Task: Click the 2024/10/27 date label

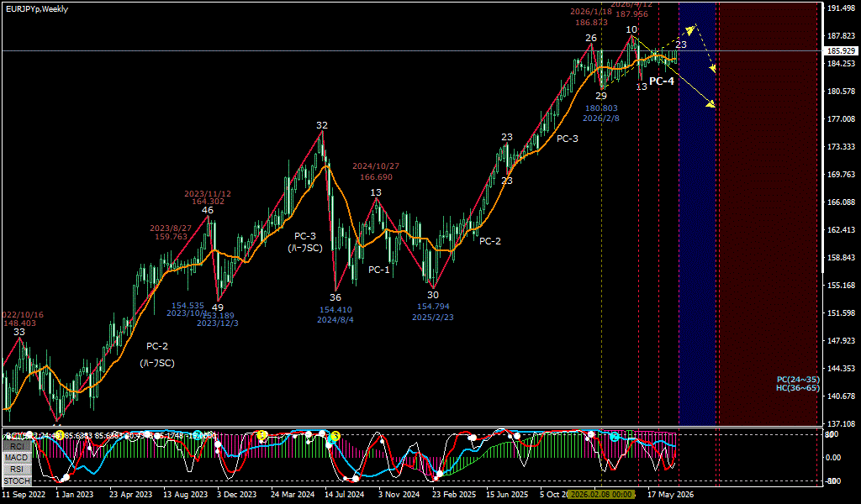Action: pyautogui.click(x=376, y=165)
